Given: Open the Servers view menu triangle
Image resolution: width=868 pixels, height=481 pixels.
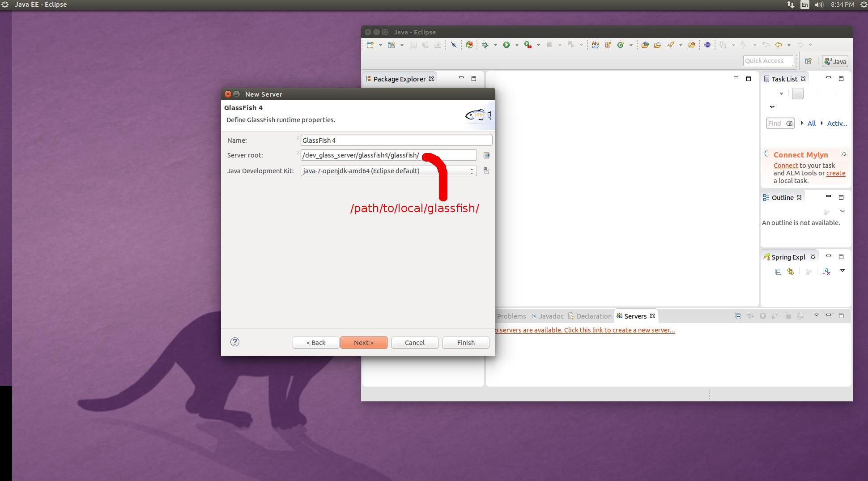Looking at the screenshot, I should [816, 315].
